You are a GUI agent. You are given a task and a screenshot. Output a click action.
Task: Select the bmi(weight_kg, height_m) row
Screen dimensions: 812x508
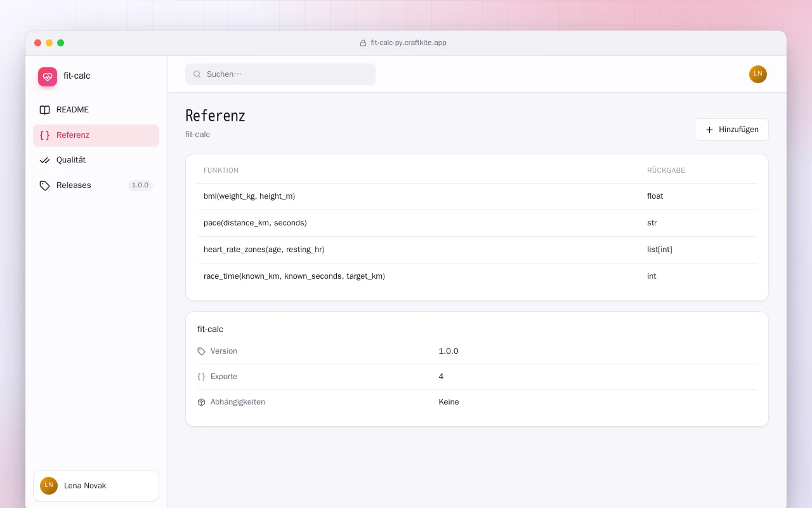[476, 197]
